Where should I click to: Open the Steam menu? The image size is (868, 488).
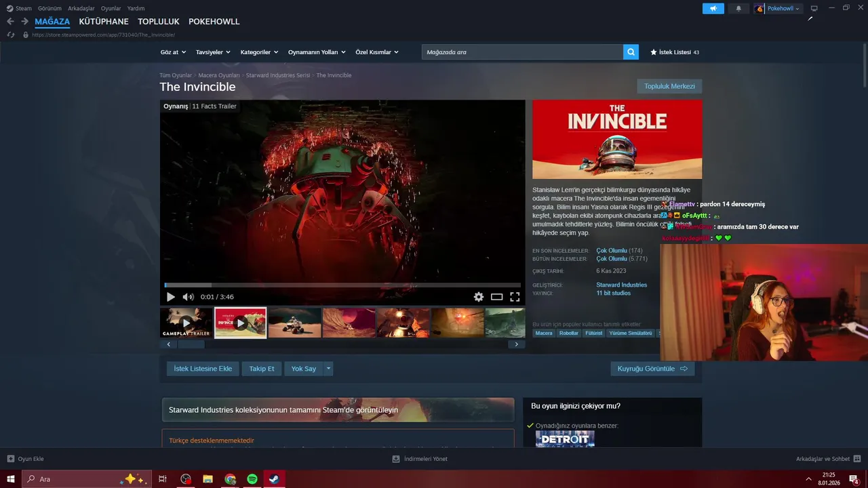[24, 8]
